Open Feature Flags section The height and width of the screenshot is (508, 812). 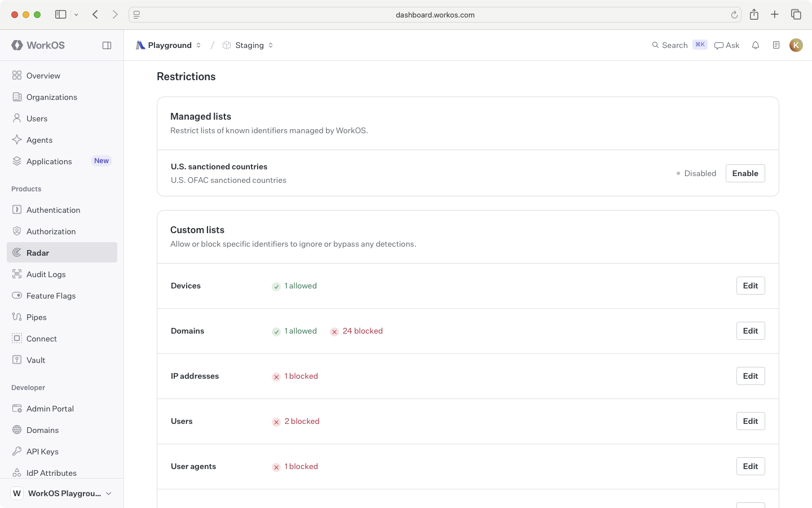coord(62,296)
